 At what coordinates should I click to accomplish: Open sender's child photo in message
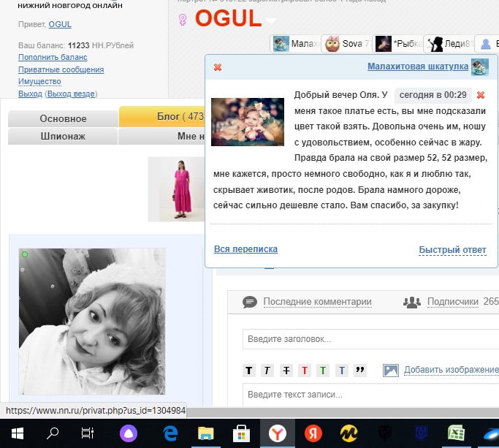point(248,122)
